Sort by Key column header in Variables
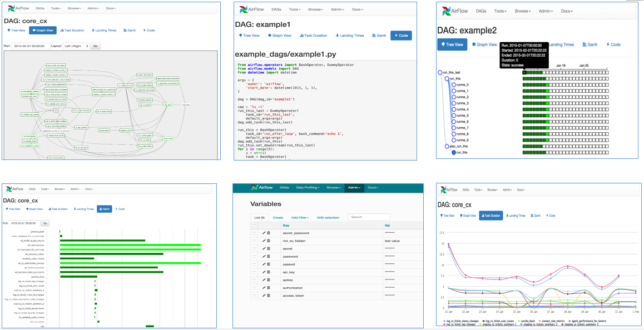 pyautogui.click(x=286, y=226)
